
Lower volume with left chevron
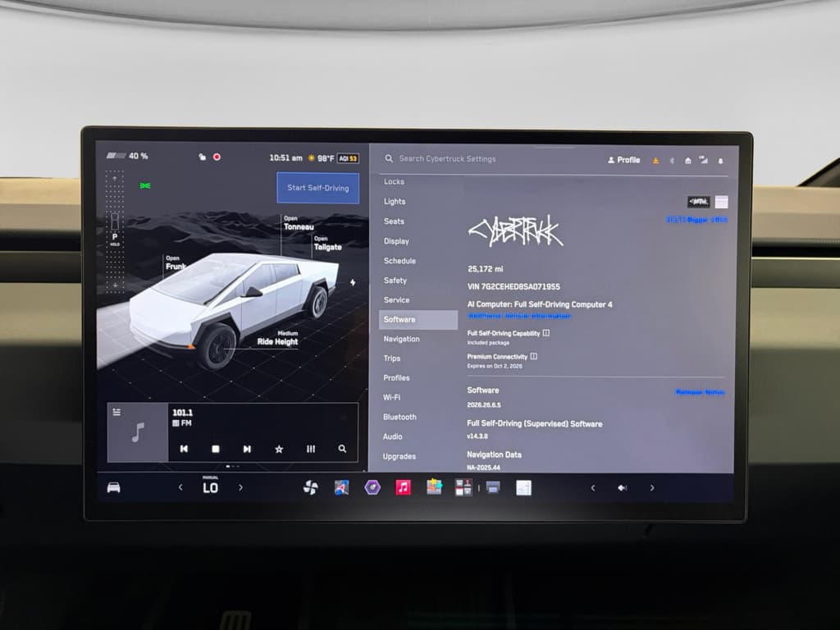(x=592, y=488)
